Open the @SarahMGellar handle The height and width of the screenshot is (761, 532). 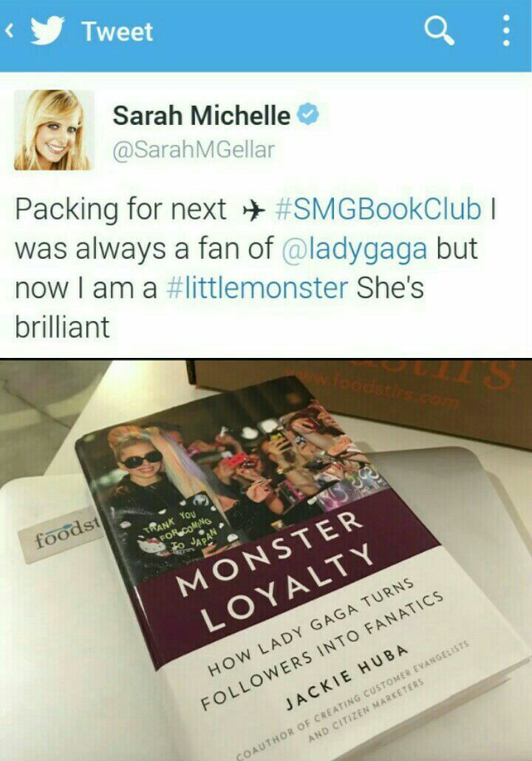(x=194, y=149)
